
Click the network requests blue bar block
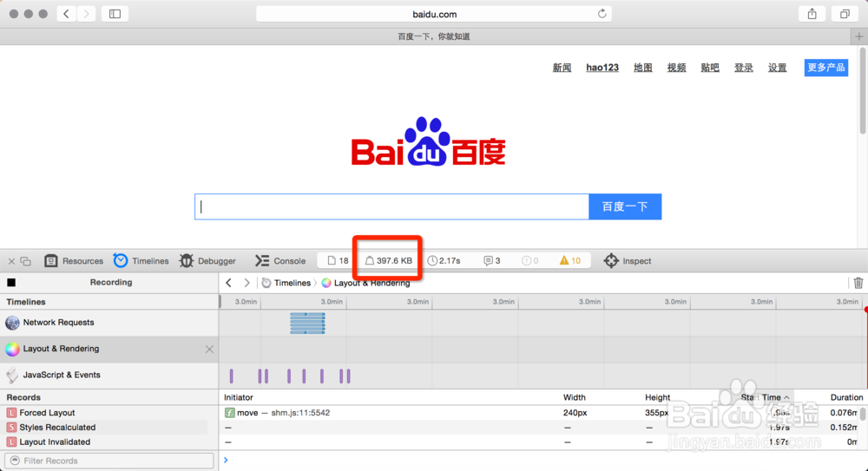(x=308, y=324)
